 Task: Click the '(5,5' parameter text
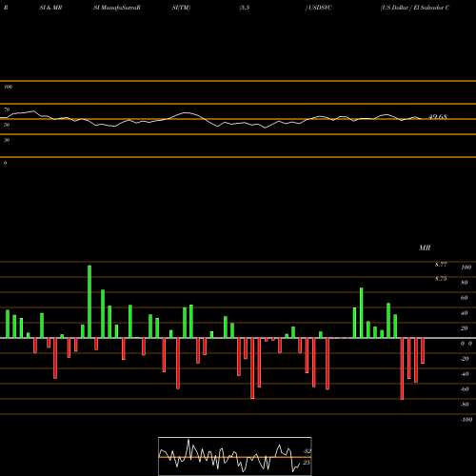tap(245, 8)
